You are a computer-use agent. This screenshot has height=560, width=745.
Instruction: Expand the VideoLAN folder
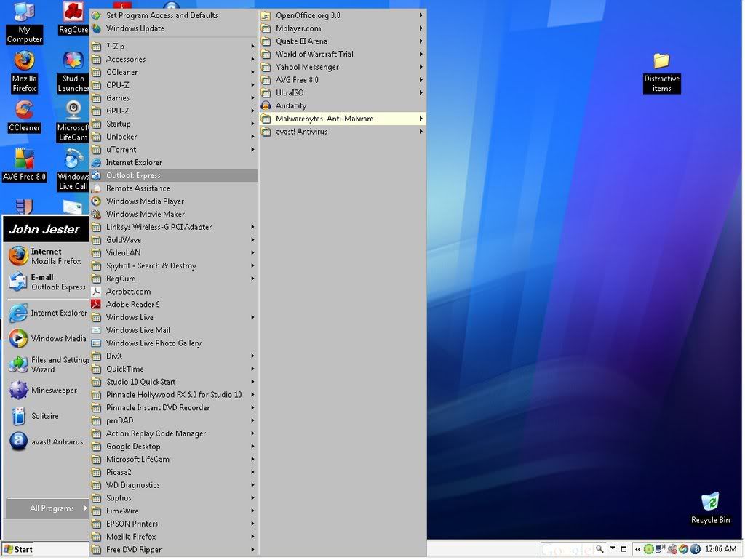click(x=174, y=252)
